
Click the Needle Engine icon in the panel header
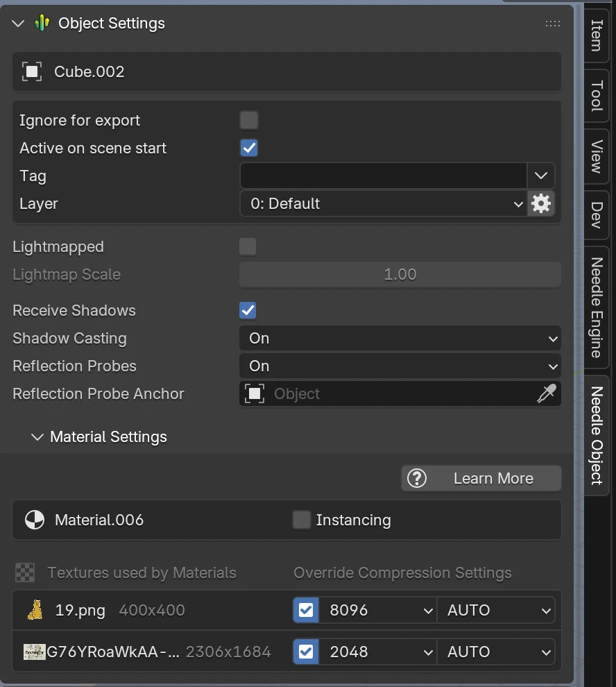pyautogui.click(x=42, y=23)
